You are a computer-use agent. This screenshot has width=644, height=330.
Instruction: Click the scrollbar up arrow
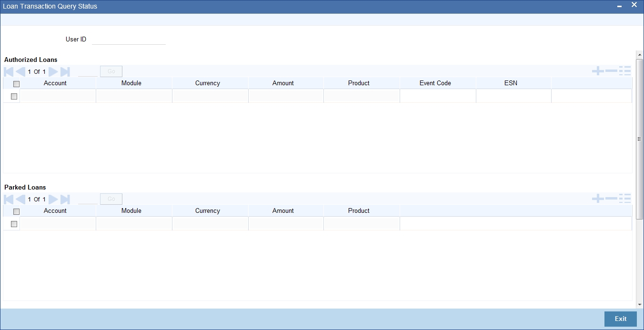(x=640, y=55)
